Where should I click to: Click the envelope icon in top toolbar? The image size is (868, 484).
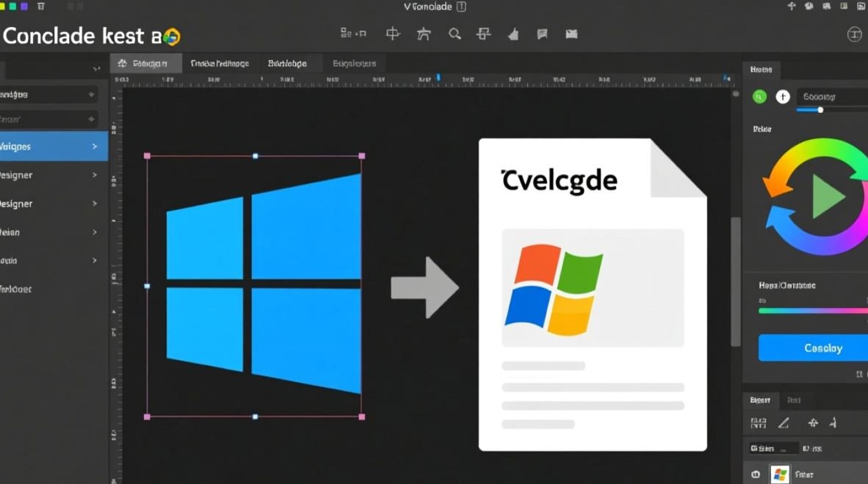point(572,34)
